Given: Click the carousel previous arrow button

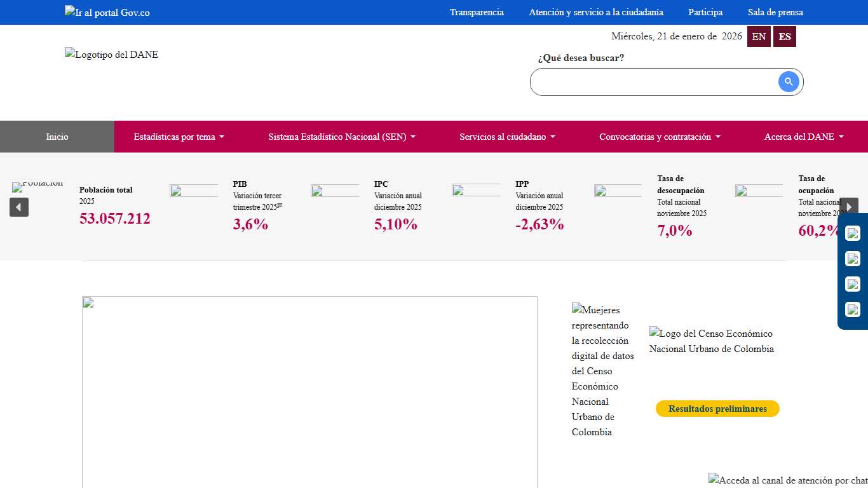Looking at the screenshot, I should click(x=19, y=207).
